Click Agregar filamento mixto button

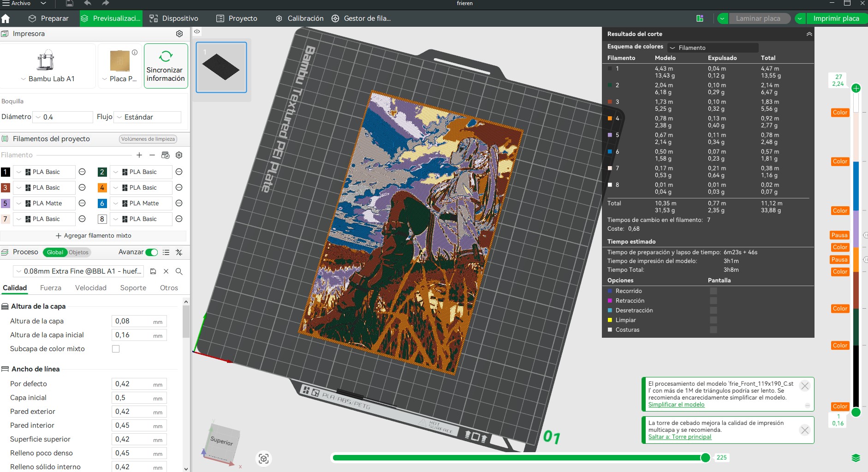pos(93,236)
